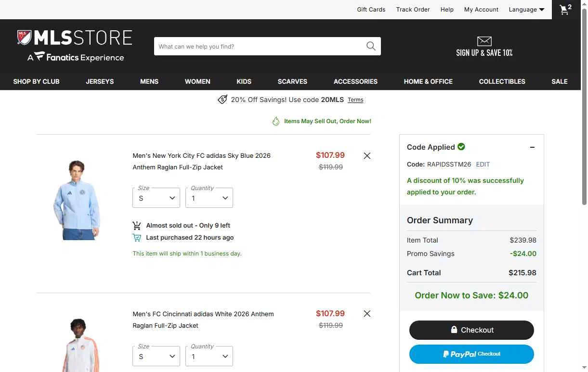Open the promo Terms link
Viewport: 588px width, 372px height.
tap(355, 100)
